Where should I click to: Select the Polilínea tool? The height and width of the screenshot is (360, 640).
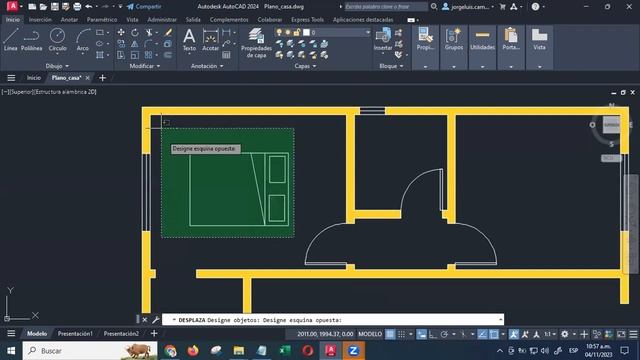coord(31,40)
